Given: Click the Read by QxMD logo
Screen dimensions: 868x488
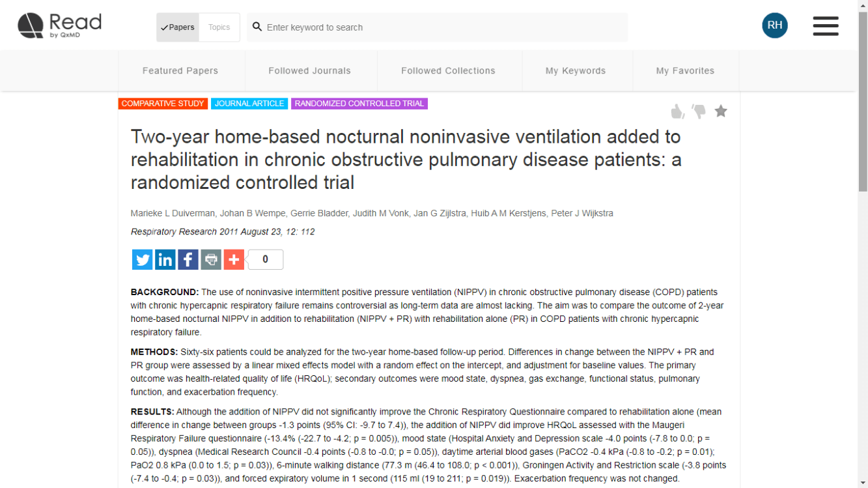Looking at the screenshot, I should tap(60, 26).
